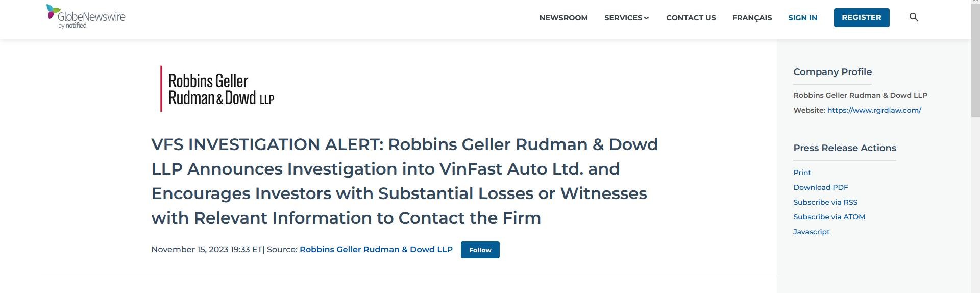Follow Robbins Geller Rudman & Dowd LLP

pos(480,250)
